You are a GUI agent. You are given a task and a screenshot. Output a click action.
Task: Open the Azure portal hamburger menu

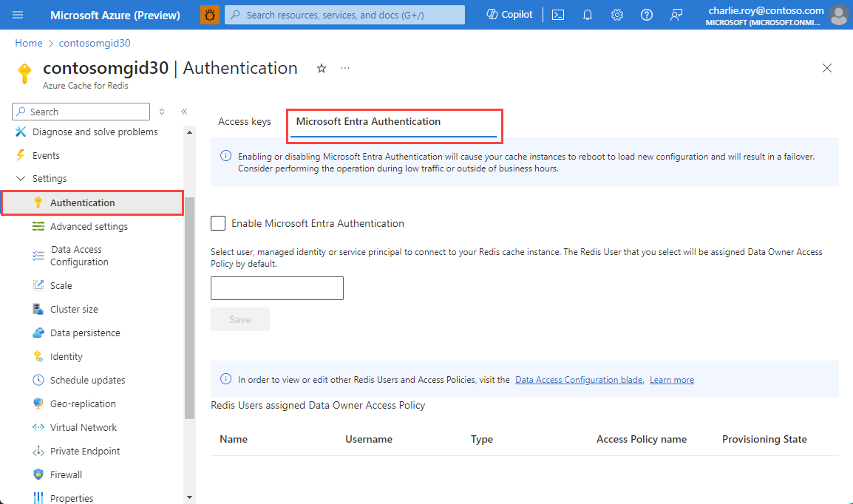18,14
